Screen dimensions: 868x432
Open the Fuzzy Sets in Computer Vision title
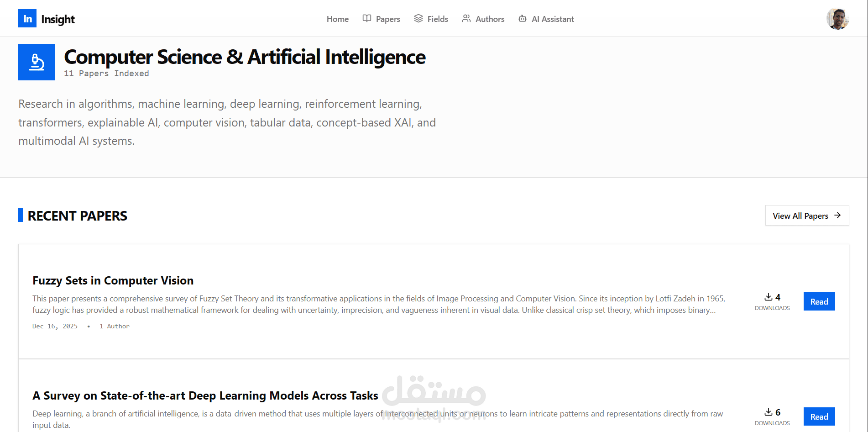point(113,280)
